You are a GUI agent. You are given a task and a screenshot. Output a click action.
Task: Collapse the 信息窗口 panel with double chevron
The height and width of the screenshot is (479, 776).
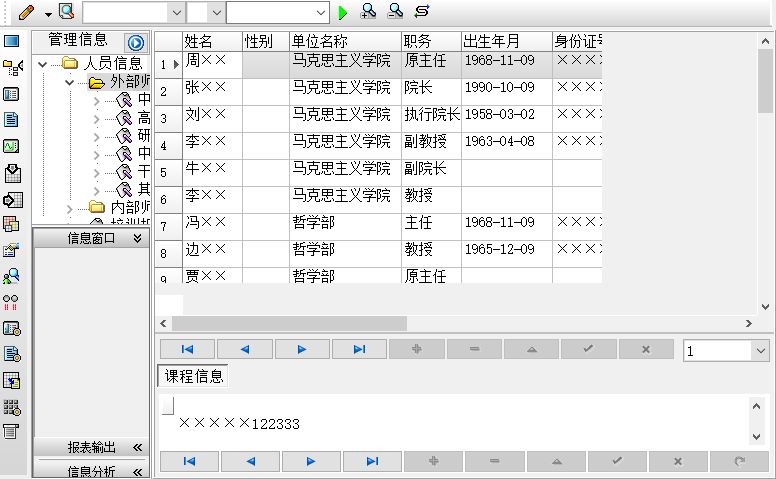tap(138, 239)
